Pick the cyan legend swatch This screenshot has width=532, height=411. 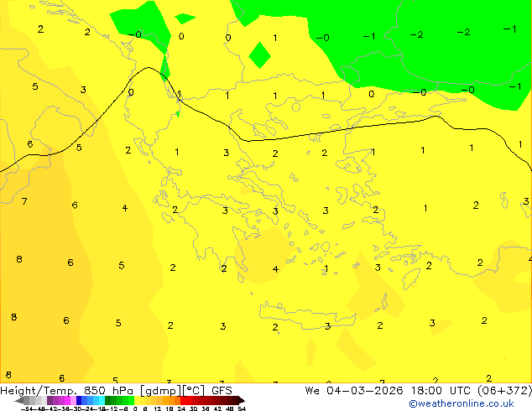[x=102, y=400]
